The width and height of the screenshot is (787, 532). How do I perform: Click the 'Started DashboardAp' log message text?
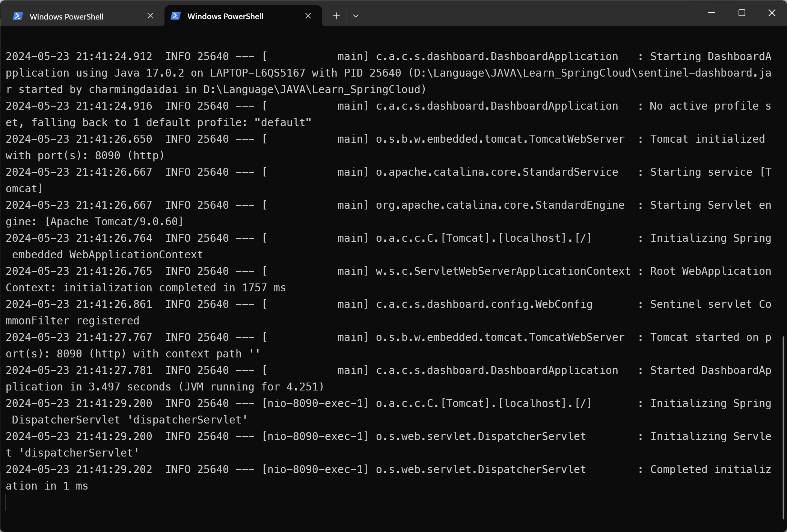click(710, 370)
